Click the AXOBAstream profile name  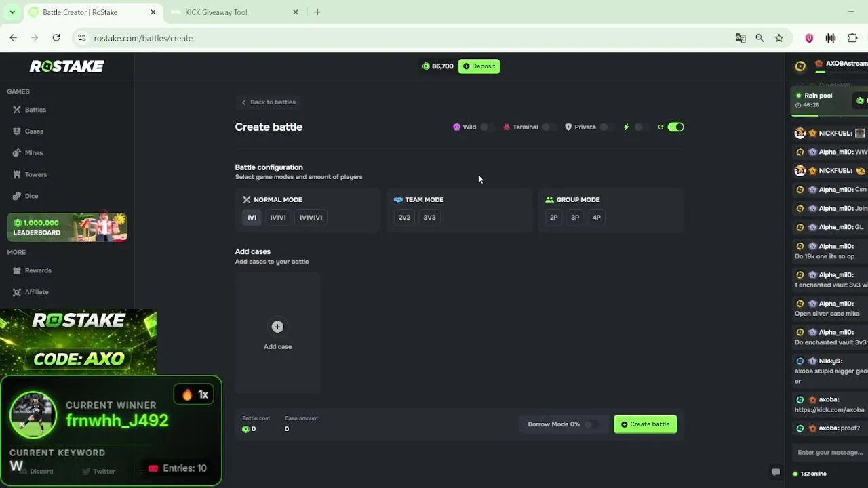[x=846, y=64]
